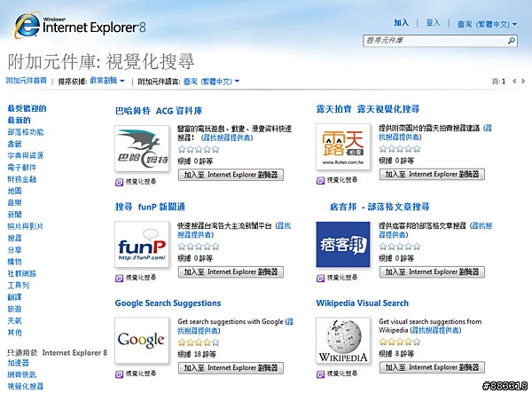Rate 巴哈姆特 ACG 資料庫 with stars
Viewport: 532px width, 393px height.
pos(199,149)
